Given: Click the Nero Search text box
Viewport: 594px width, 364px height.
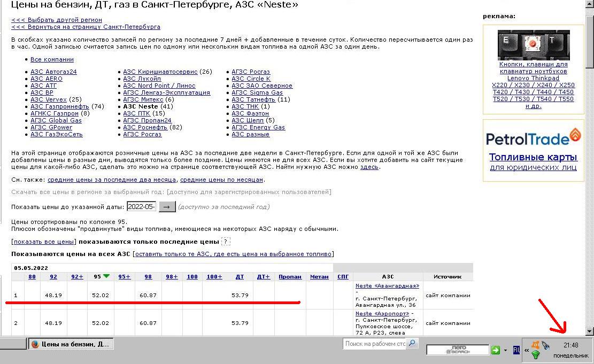Looking at the screenshot, I should tap(458, 350).
